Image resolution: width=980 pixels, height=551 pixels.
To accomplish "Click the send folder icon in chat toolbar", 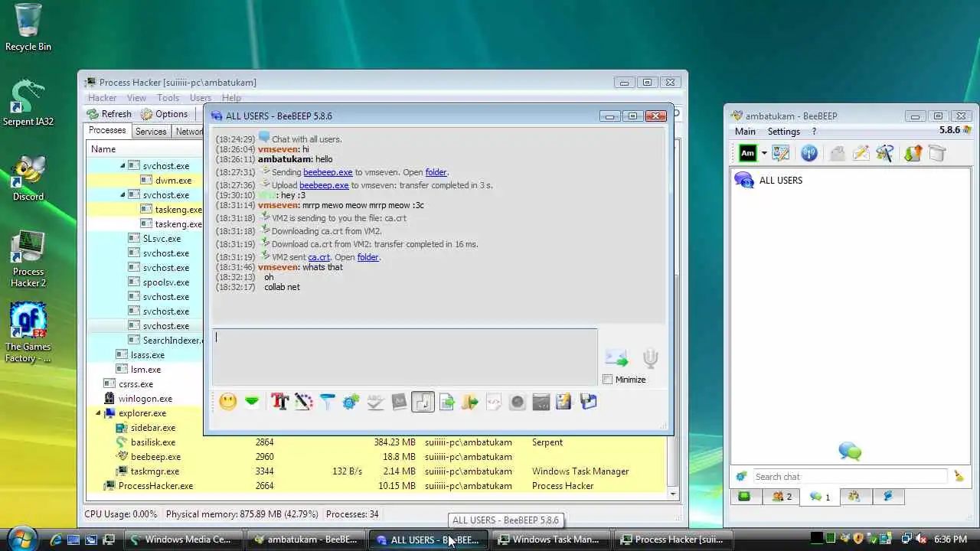I will point(470,402).
